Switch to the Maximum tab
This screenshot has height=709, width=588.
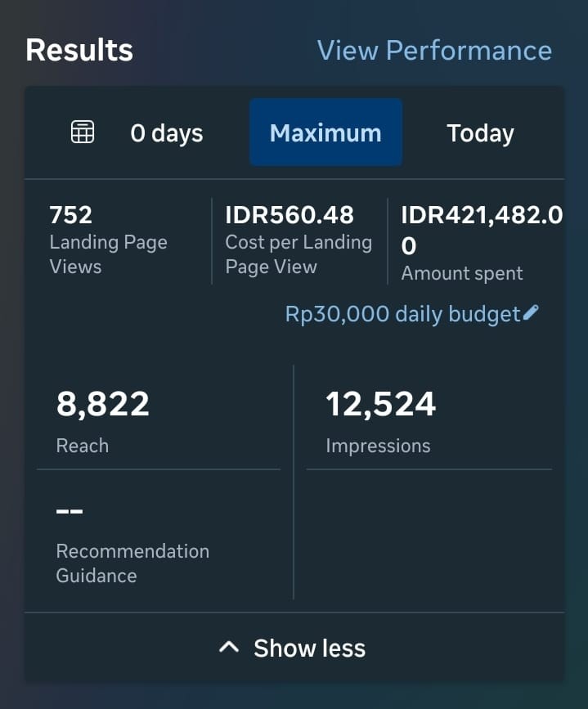(325, 133)
